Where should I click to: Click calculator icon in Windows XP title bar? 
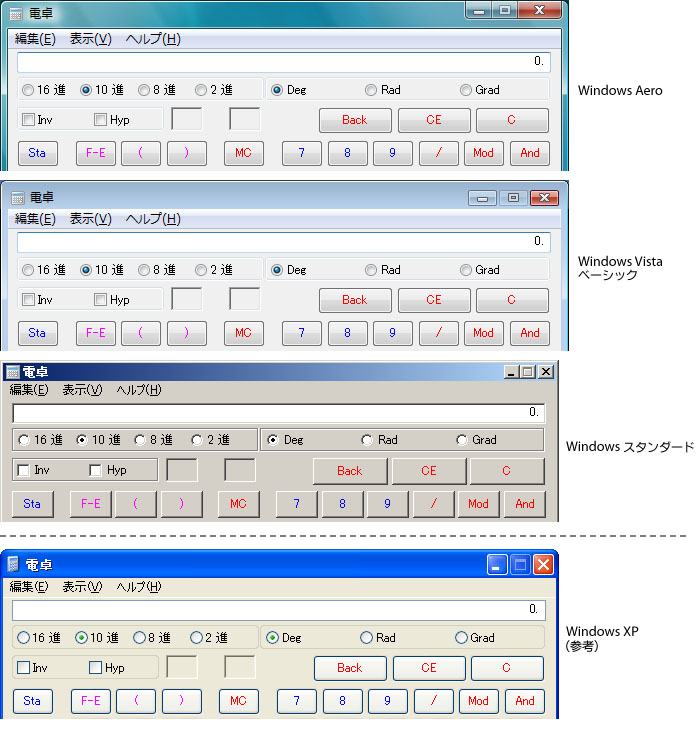coord(13,564)
